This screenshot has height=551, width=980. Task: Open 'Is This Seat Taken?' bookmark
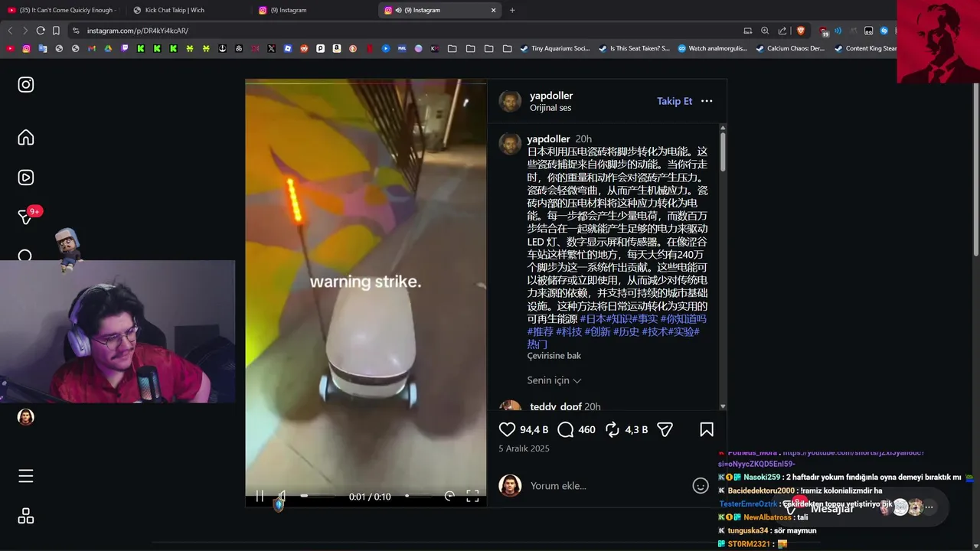(634, 48)
